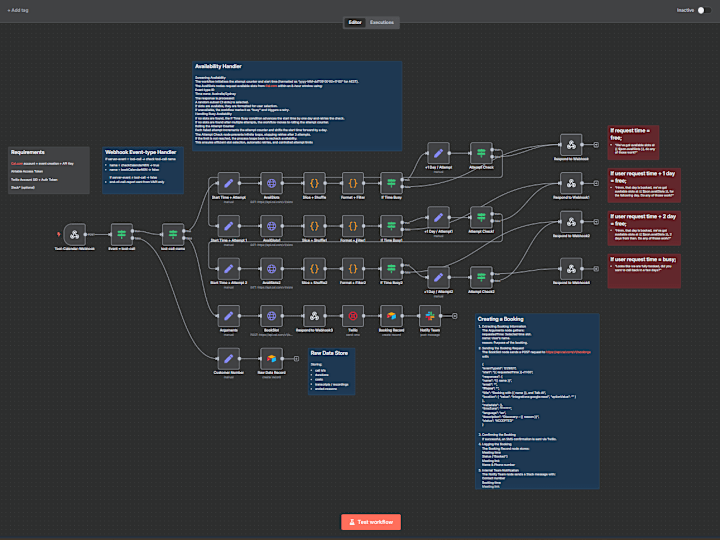The height and width of the screenshot is (540, 720).
Task: Select the Respond to Webhook2 node
Action: click(x=571, y=222)
